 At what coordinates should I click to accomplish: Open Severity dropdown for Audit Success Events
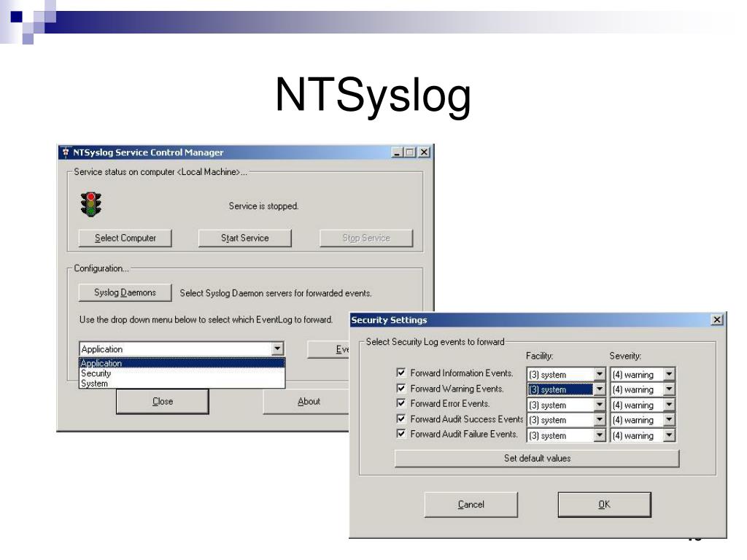point(670,420)
